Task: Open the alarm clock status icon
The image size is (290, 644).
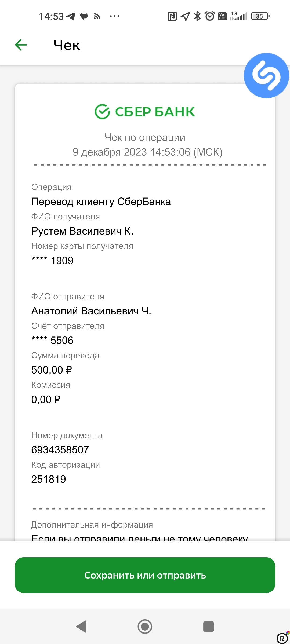Action: coord(209,16)
